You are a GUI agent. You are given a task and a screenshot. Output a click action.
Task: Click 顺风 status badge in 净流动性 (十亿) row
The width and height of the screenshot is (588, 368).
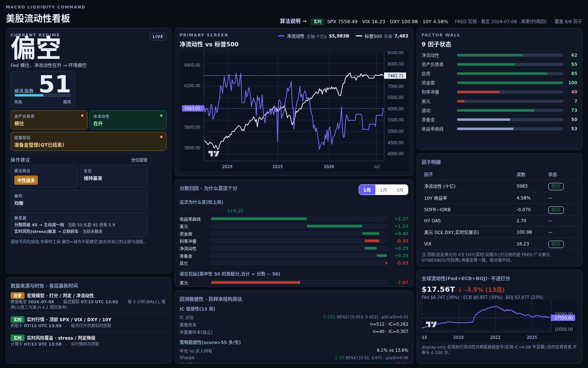click(556, 187)
